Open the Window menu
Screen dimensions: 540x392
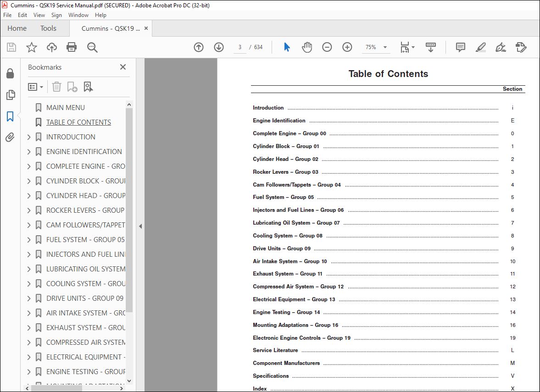[x=78, y=15]
